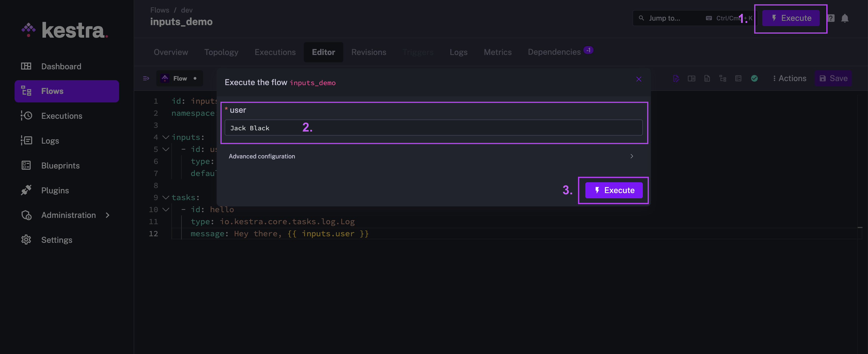This screenshot has height=354, width=868.
Task: Collapse the inputs block on line 4
Action: pyautogui.click(x=165, y=137)
